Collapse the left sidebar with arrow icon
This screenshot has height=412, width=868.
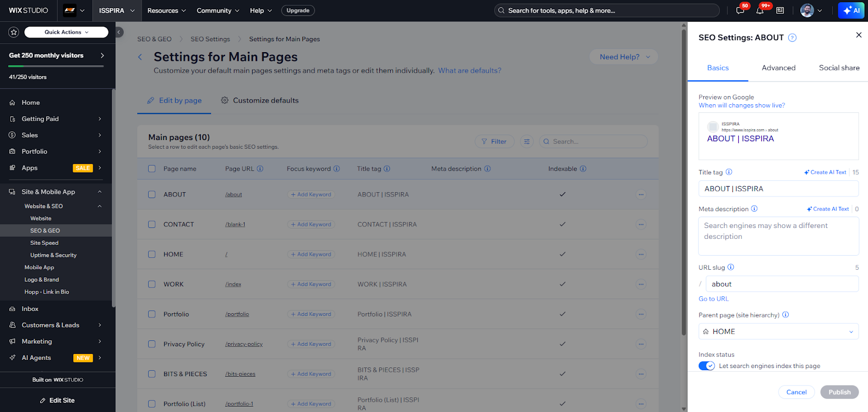point(119,33)
